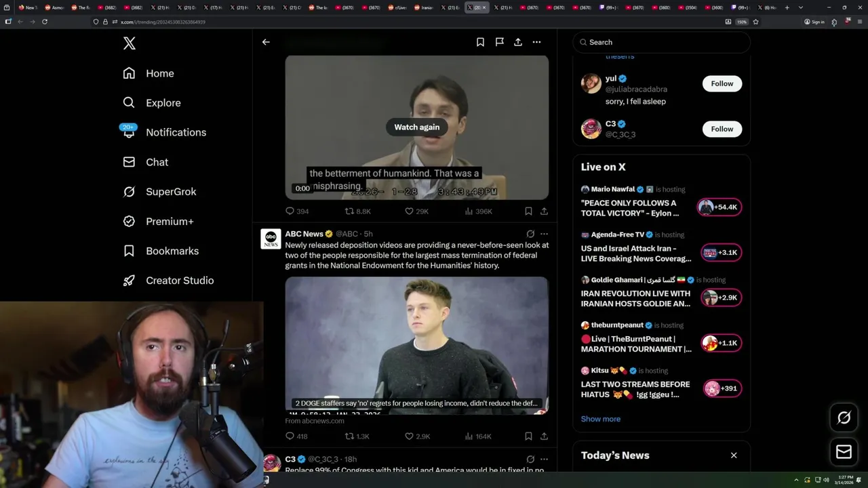
Task: Open the 'From abcnews.com' link
Action: 315,421
